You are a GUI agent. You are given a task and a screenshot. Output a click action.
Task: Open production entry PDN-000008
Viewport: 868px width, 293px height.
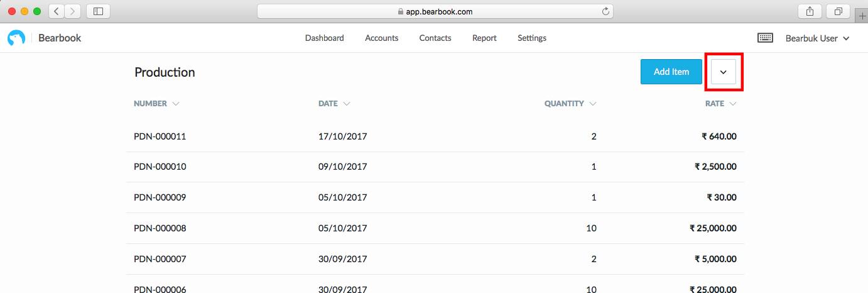(160, 228)
